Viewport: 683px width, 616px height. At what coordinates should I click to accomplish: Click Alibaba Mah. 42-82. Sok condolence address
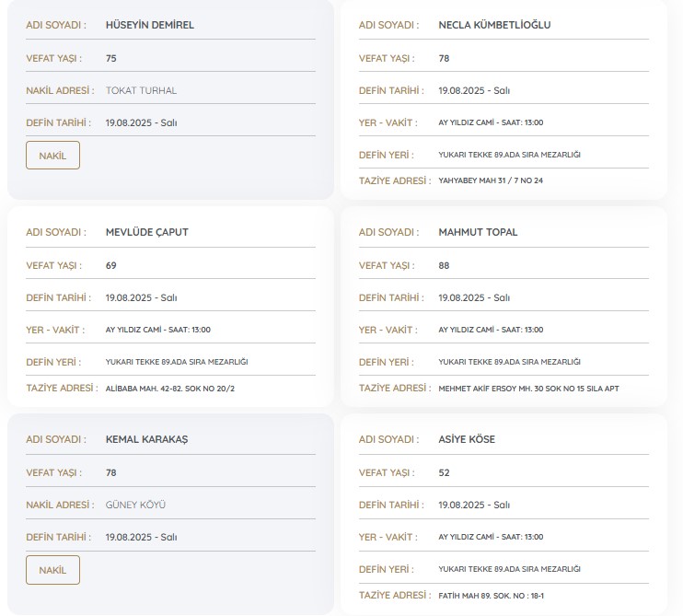coord(170,389)
